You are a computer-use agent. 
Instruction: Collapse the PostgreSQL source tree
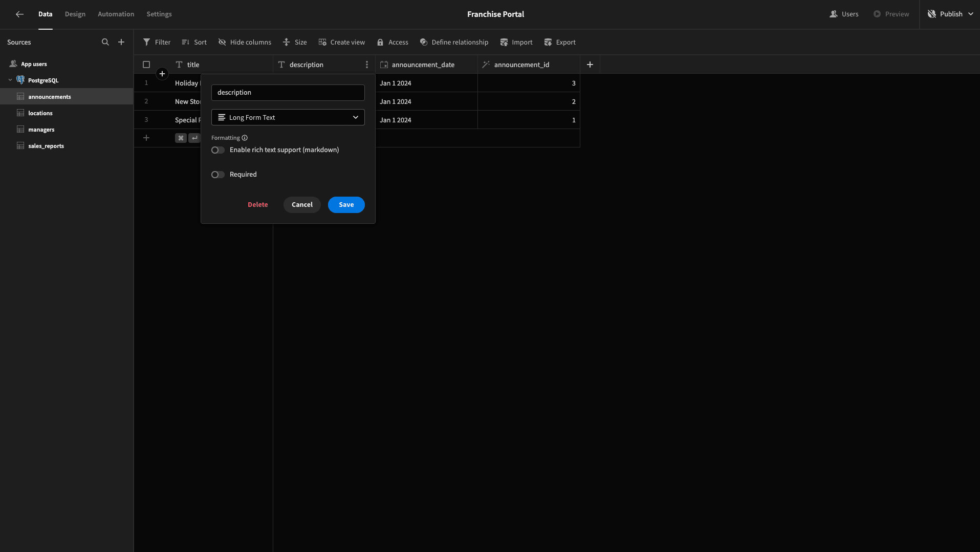point(10,80)
